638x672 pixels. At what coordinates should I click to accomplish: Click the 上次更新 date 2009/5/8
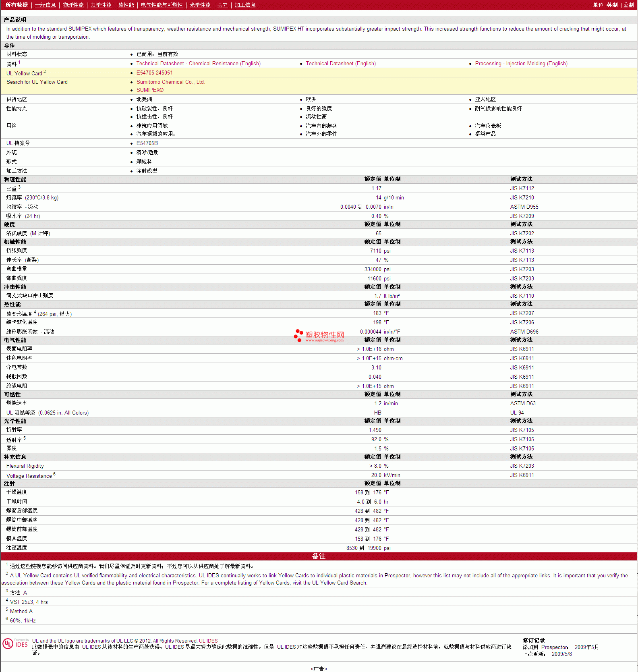pos(562,654)
